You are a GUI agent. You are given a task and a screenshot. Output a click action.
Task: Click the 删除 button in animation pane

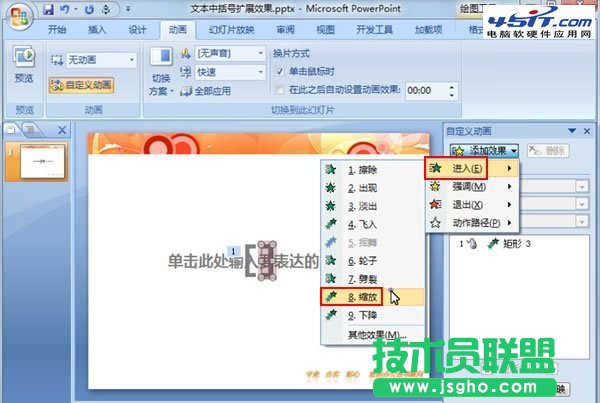pos(548,151)
